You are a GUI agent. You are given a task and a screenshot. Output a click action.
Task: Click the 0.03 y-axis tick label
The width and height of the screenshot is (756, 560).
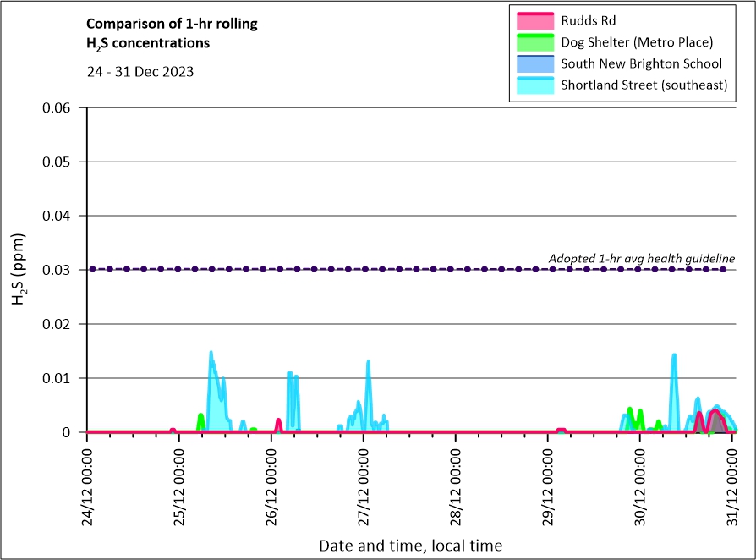61,270
